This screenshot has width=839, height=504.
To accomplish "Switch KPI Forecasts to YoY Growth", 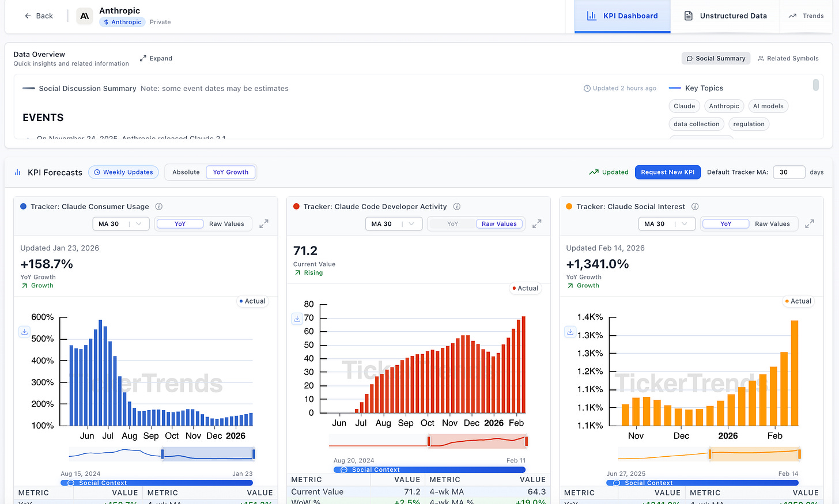I will [x=230, y=172].
